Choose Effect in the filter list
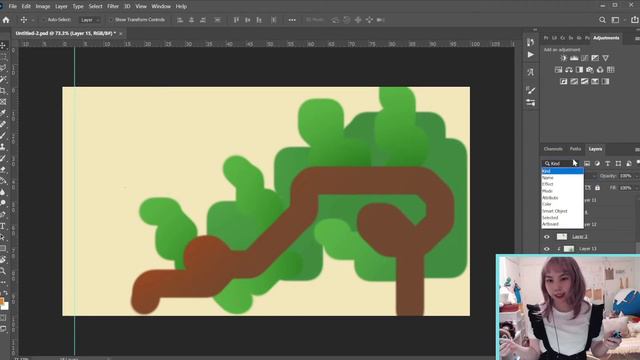Image resolution: width=640 pixels, height=360 pixels. pyautogui.click(x=562, y=184)
